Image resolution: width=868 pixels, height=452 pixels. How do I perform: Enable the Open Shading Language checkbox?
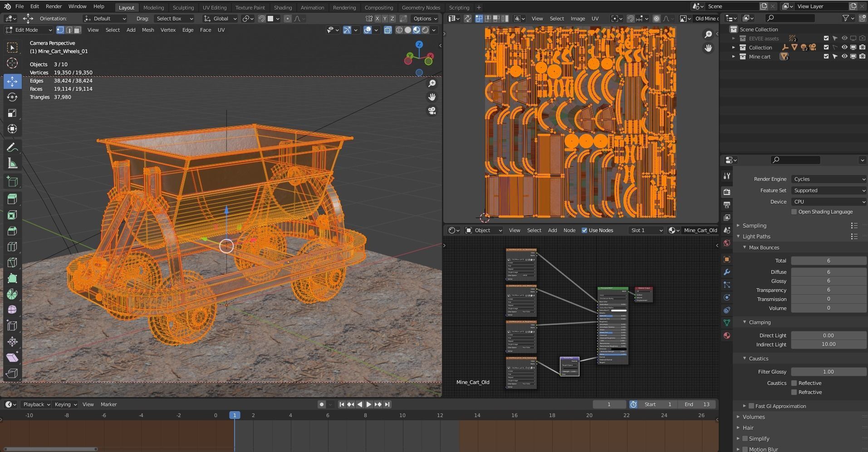tap(794, 212)
